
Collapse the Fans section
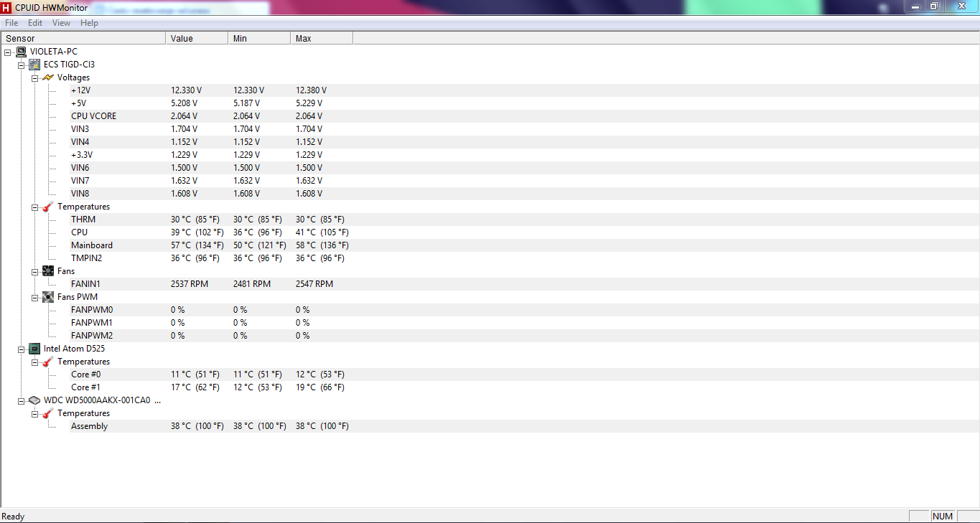[x=35, y=271]
